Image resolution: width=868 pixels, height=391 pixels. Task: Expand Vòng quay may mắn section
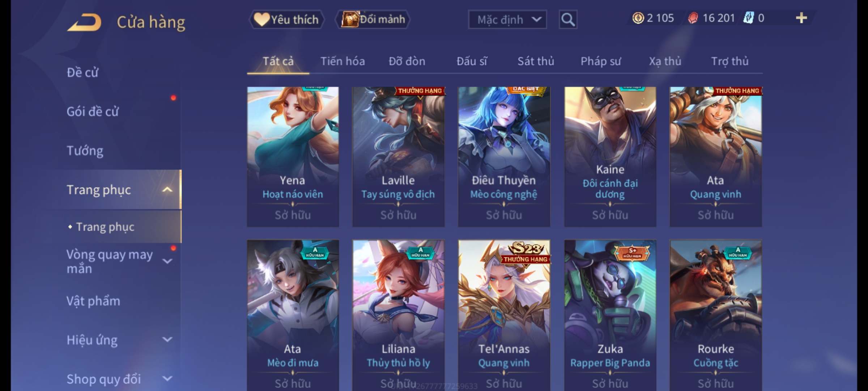(x=167, y=261)
